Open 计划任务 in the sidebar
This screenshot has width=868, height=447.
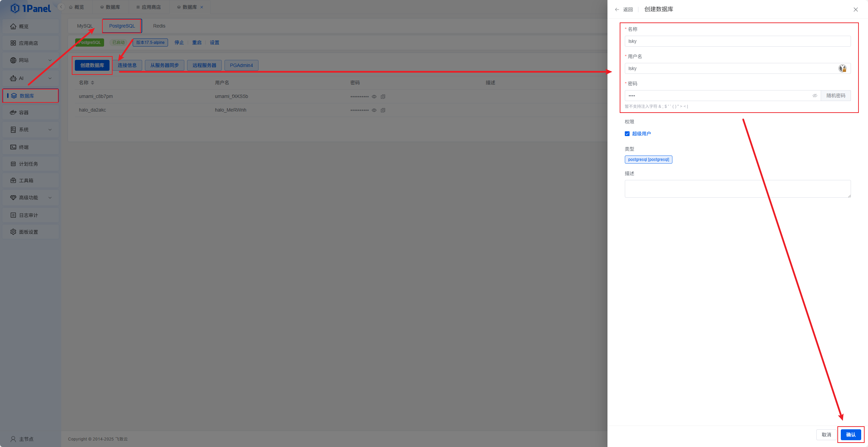point(31,164)
